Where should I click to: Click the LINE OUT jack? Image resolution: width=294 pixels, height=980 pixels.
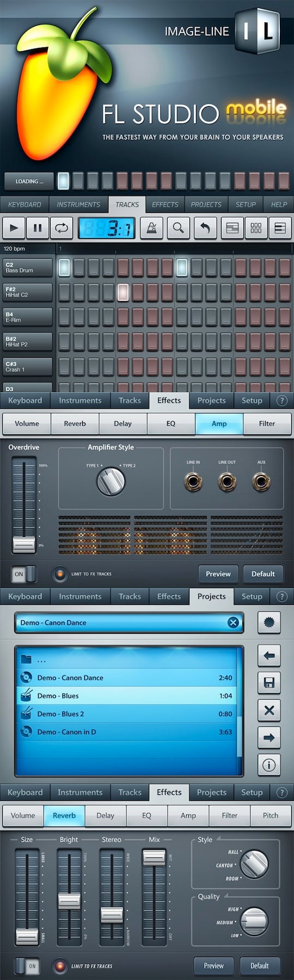click(x=227, y=482)
